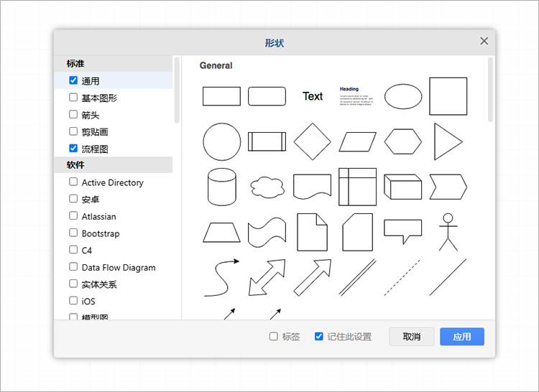This screenshot has width=539, height=392.
Task: Click the General heading text
Action: tap(216, 65)
